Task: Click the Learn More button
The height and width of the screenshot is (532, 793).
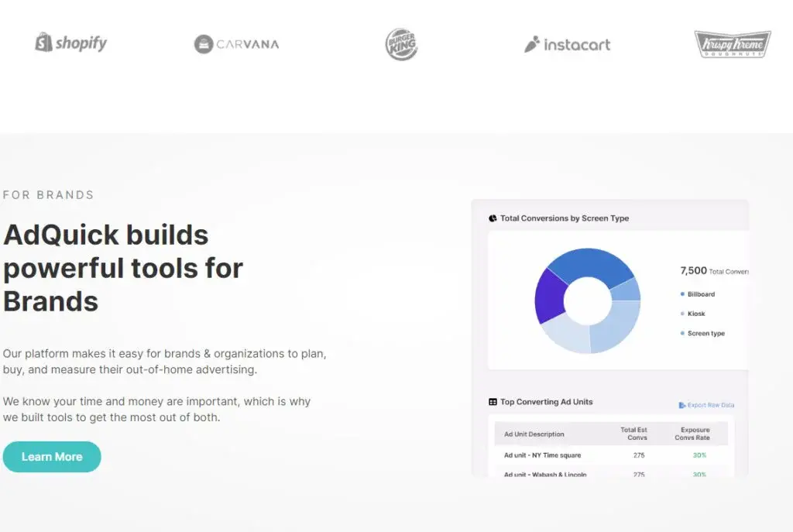Action: (52, 457)
